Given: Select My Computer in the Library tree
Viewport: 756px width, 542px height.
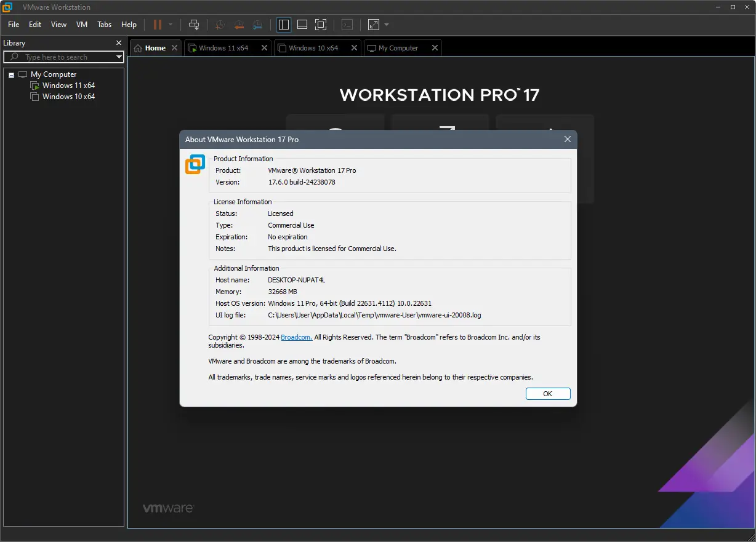Looking at the screenshot, I should click(x=54, y=74).
